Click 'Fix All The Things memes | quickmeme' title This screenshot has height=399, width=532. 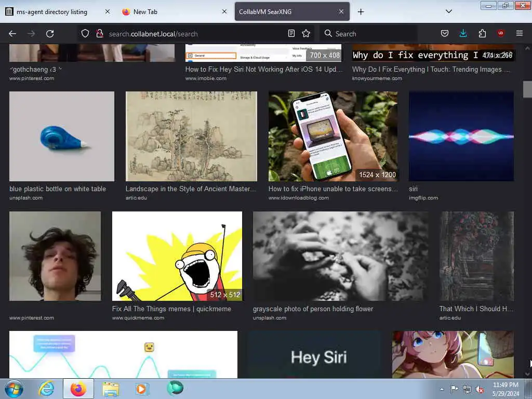click(x=171, y=309)
